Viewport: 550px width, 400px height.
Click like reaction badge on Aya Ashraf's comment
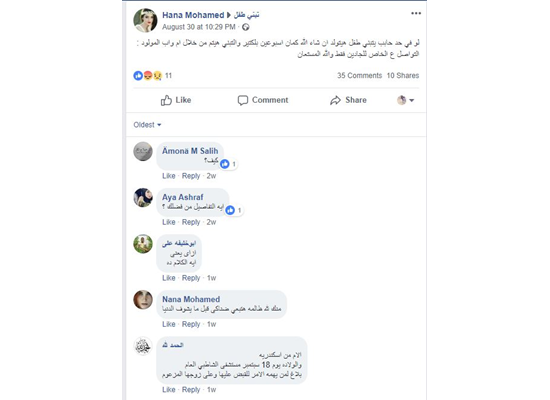click(x=230, y=210)
